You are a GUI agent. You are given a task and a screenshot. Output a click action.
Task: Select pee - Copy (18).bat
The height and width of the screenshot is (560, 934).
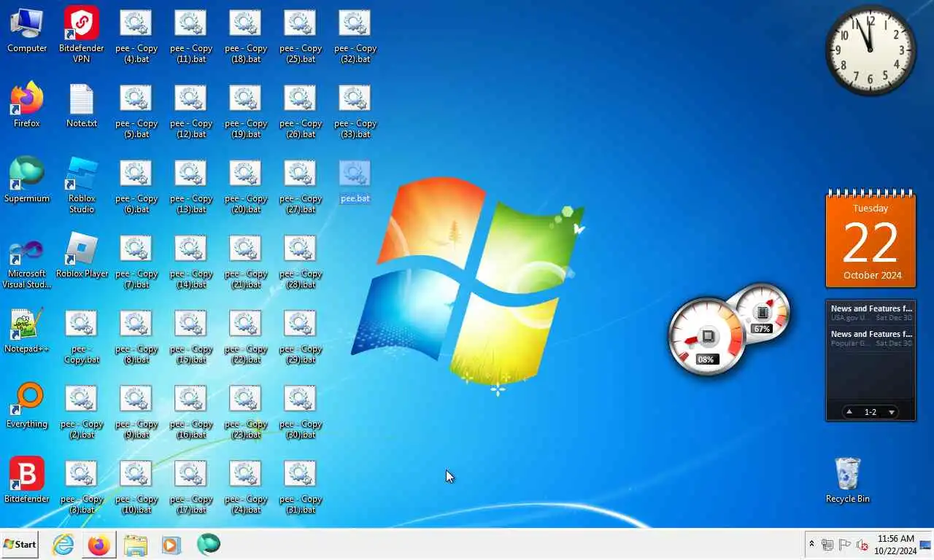(x=246, y=36)
